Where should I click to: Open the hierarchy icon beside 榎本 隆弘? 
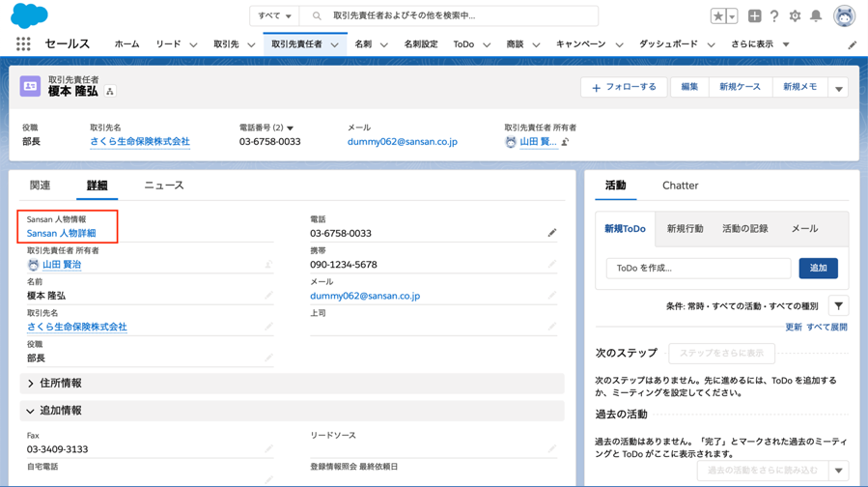(x=110, y=92)
